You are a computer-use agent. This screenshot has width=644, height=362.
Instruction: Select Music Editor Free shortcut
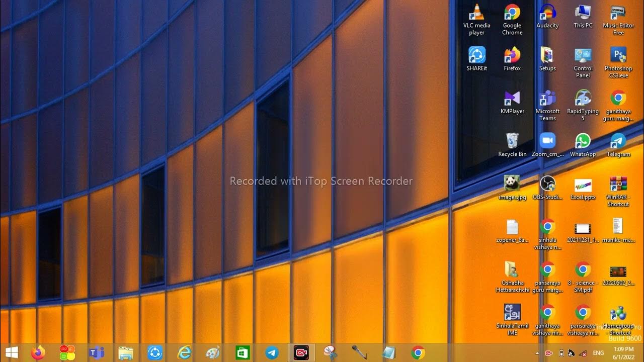pos(618,20)
